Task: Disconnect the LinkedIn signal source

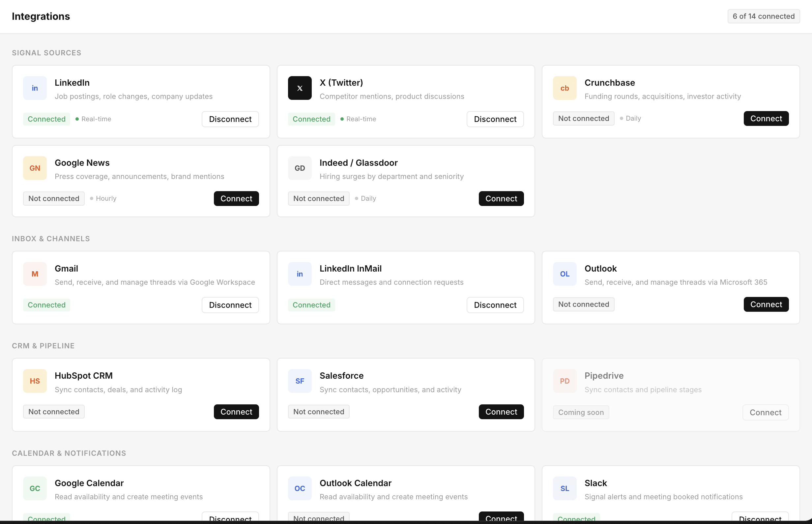Action: click(230, 119)
